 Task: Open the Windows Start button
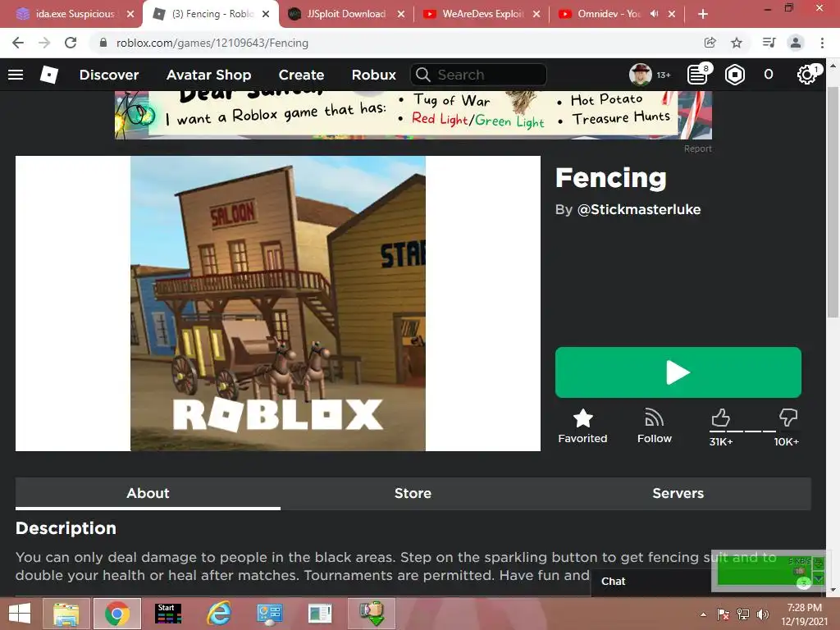click(x=20, y=614)
